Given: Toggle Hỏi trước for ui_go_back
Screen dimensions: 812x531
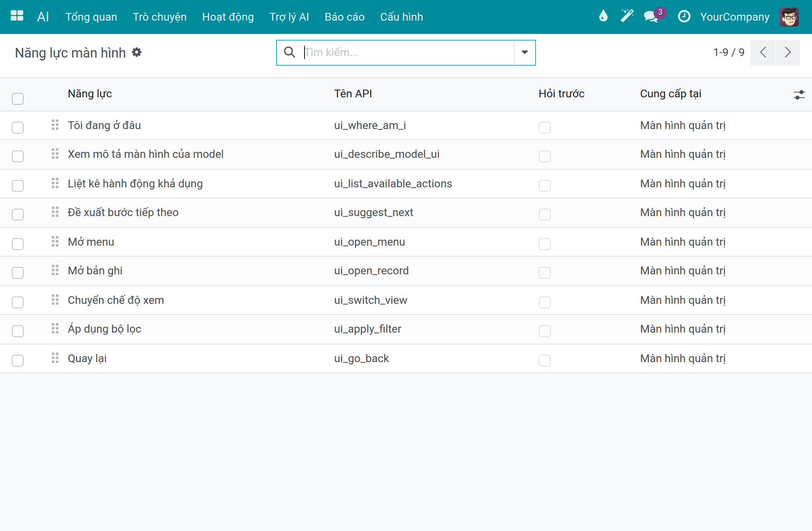Looking at the screenshot, I should pos(545,361).
